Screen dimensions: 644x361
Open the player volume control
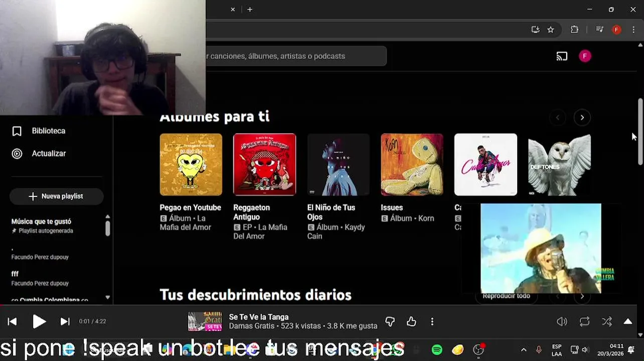(562, 322)
